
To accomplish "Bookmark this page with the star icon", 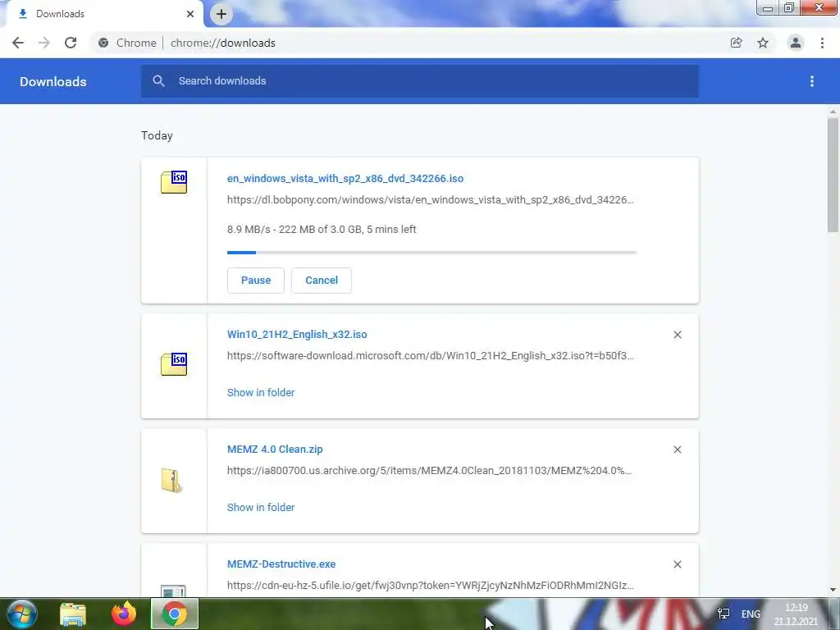I will (763, 43).
